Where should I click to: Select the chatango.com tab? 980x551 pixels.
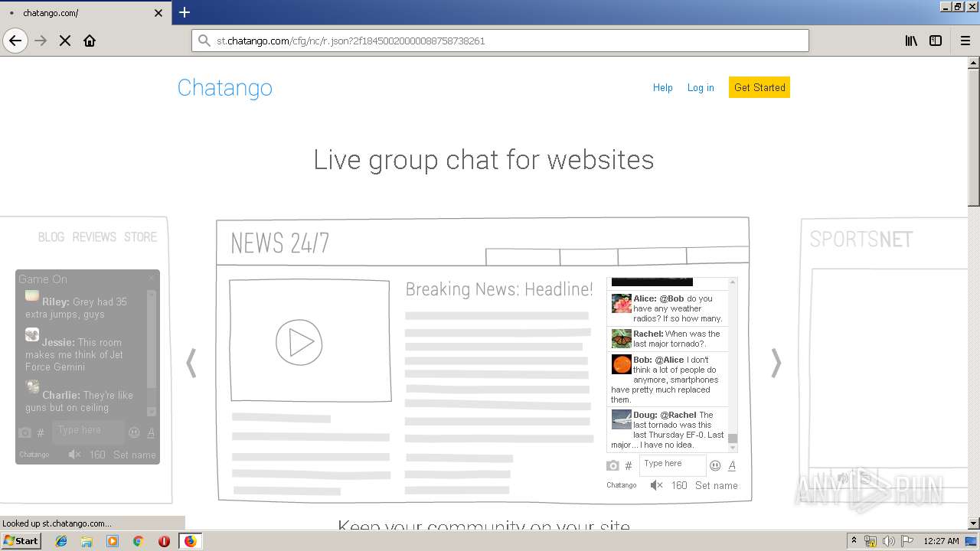point(85,13)
